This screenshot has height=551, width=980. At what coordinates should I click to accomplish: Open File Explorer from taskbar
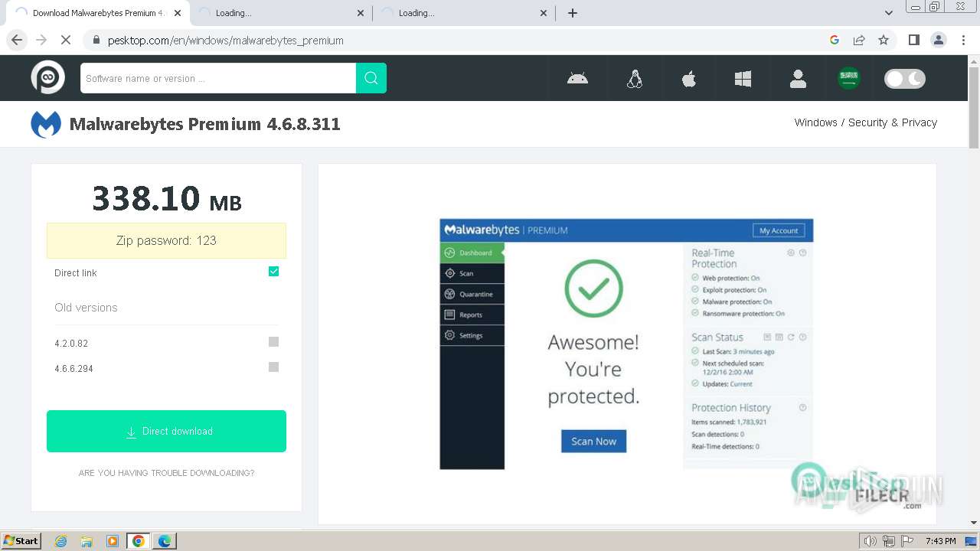87,541
